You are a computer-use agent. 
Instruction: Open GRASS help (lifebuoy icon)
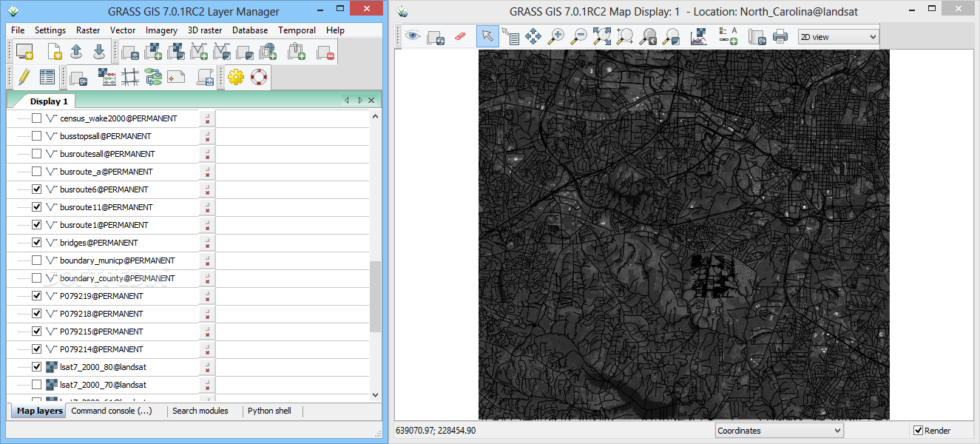259,76
